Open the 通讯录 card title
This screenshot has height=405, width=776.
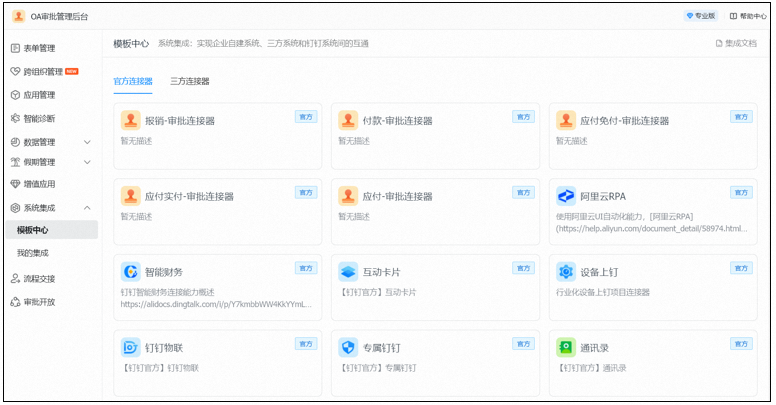pyautogui.click(x=594, y=348)
